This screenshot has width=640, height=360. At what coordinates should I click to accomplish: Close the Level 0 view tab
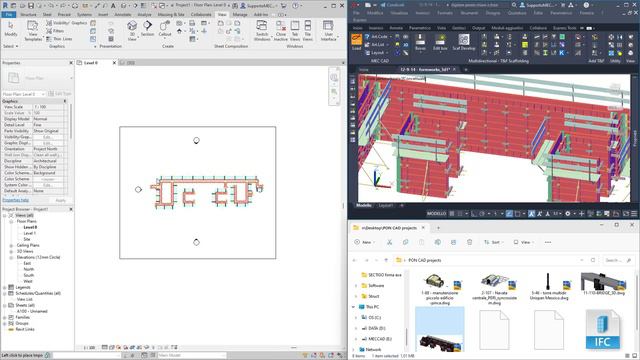[x=114, y=63]
